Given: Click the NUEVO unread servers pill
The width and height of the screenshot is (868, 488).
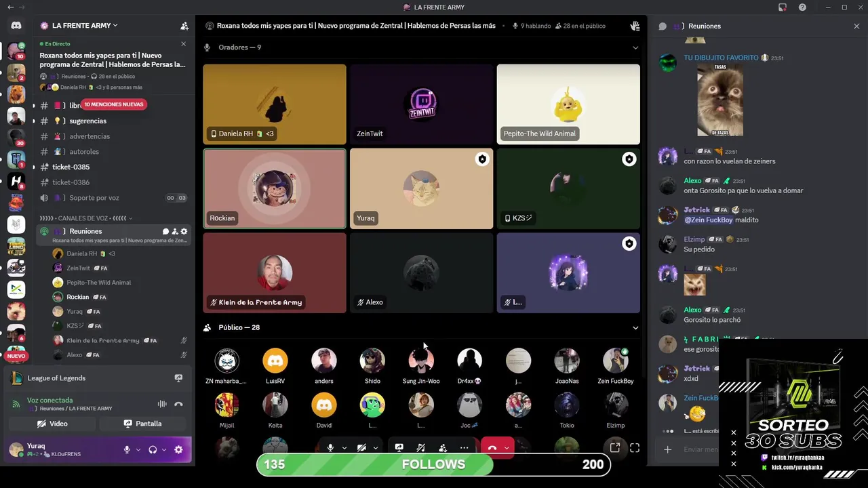Looking at the screenshot, I should (x=16, y=356).
